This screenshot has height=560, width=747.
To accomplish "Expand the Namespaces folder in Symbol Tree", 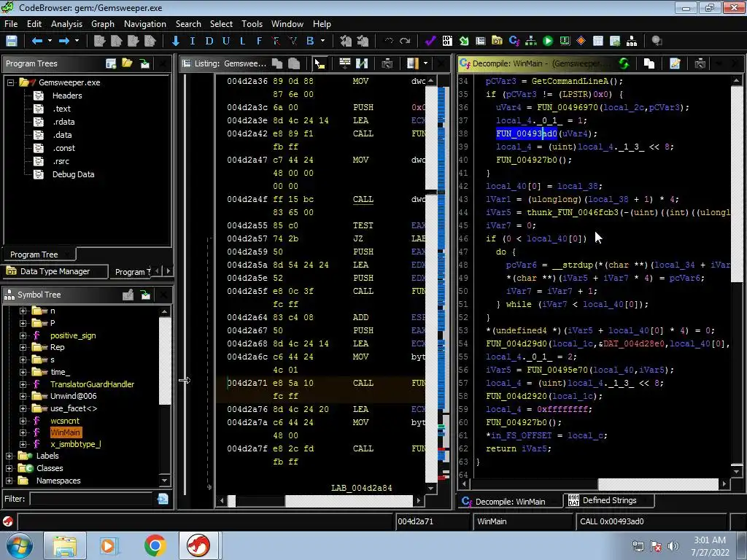I will point(9,481).
